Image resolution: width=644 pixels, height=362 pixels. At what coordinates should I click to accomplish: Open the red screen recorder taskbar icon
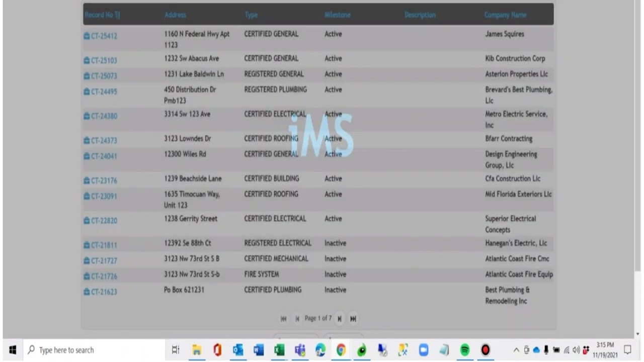click(x=486, y=350)
